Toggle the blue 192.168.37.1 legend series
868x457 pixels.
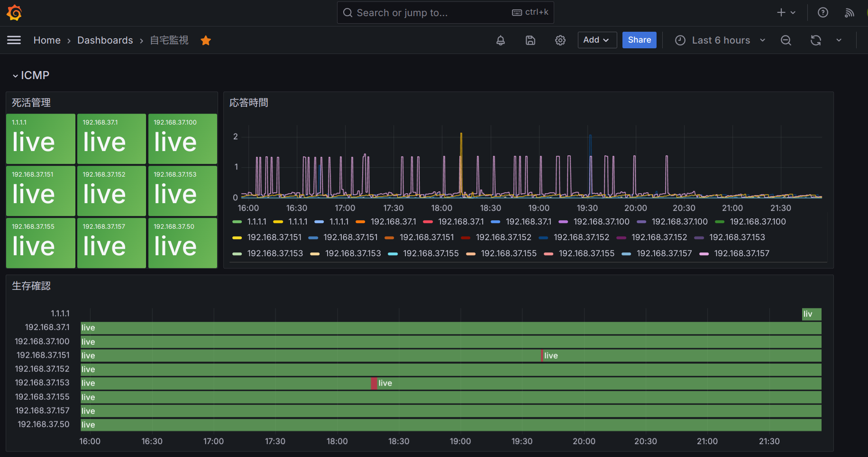point(529,222)
